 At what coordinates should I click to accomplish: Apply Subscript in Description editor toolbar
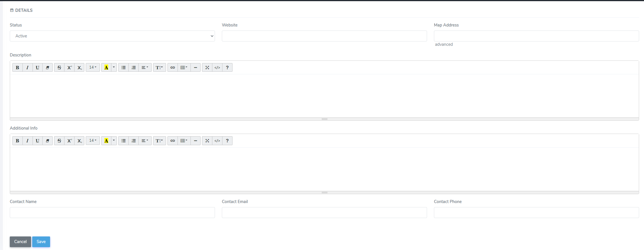(x=79, y=67)
